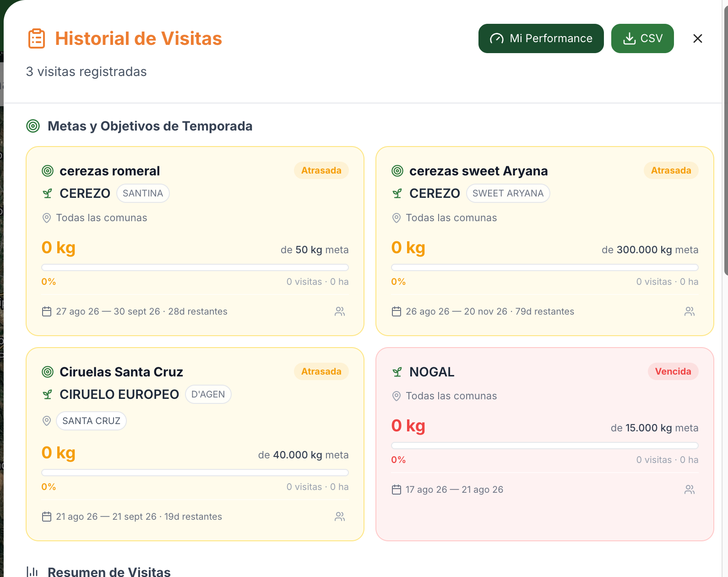Click location pin on cerezas romeral card
Image resolution: width=728 pixels, height=577 pixels.
click(x=46, y=218)
